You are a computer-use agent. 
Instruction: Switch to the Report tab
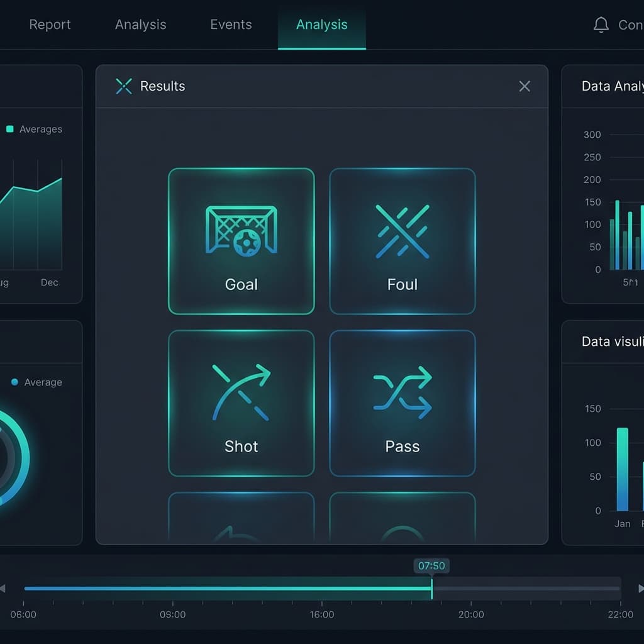pyautogui.click(x=50, y=25)
